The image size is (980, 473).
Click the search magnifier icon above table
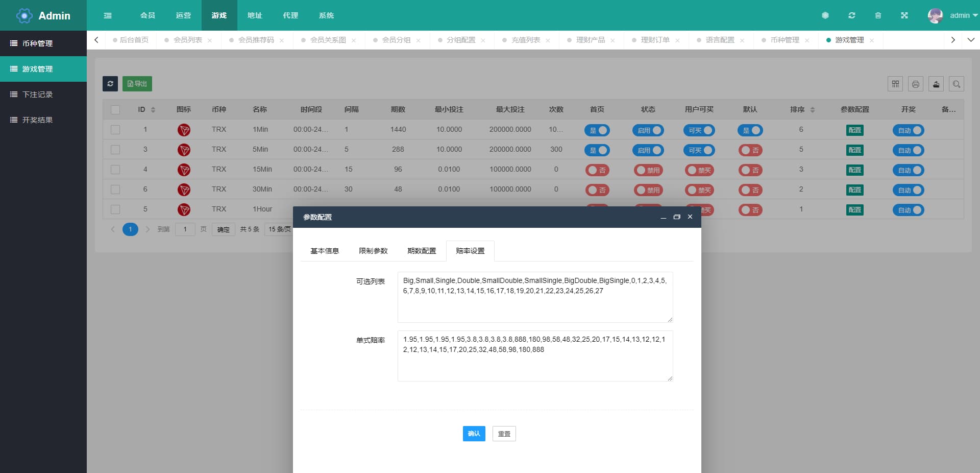point(957,84)
